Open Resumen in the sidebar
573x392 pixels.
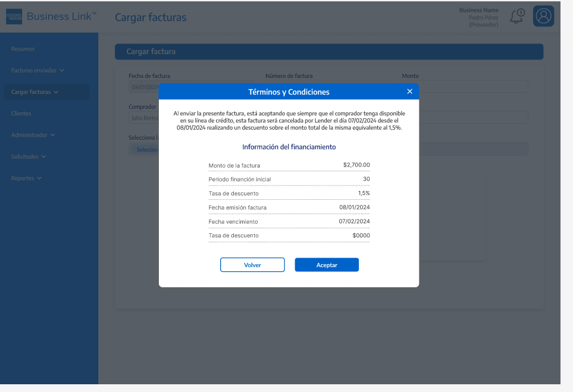pos(23,49)
